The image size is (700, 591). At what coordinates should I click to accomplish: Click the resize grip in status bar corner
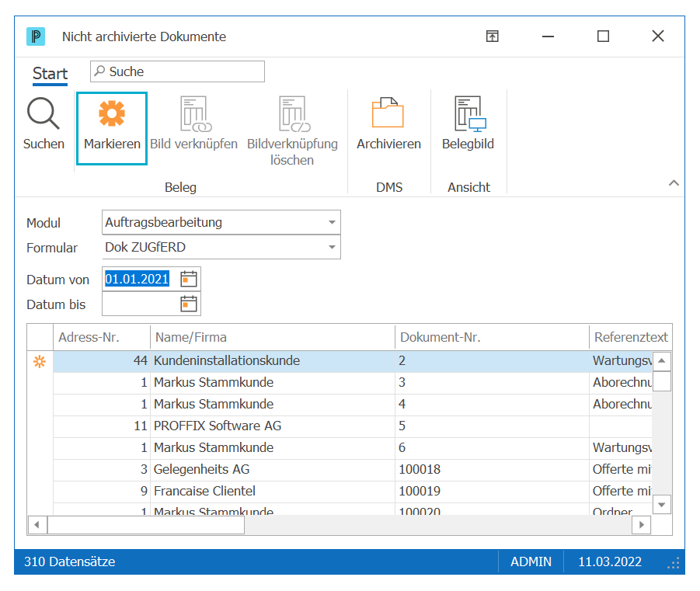674,563
